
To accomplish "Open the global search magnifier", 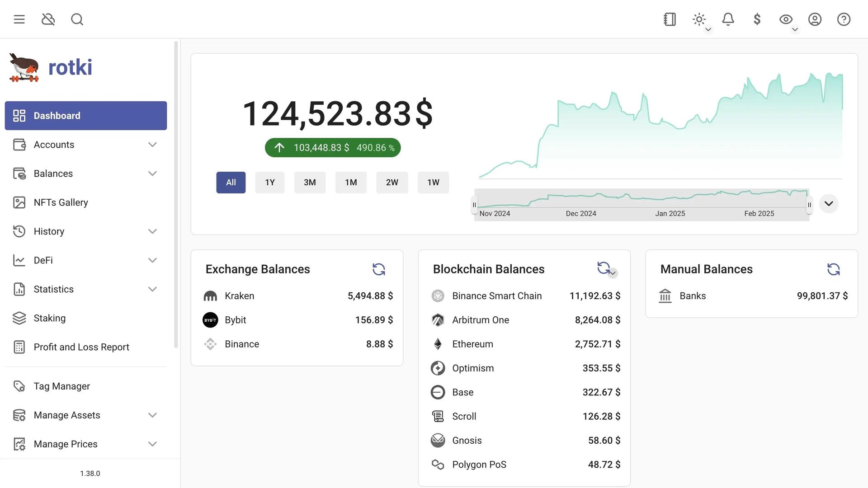I will click(x=77, y=19).
